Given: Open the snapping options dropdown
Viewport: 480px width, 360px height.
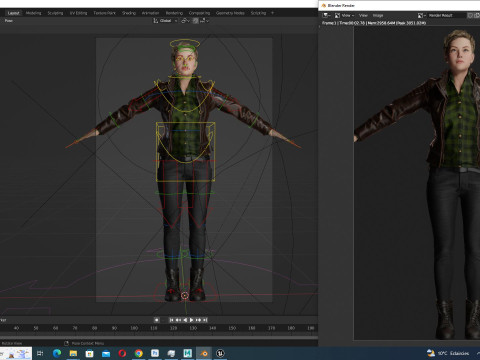Looking at the screenshot, I should click(x=204, y=21).
